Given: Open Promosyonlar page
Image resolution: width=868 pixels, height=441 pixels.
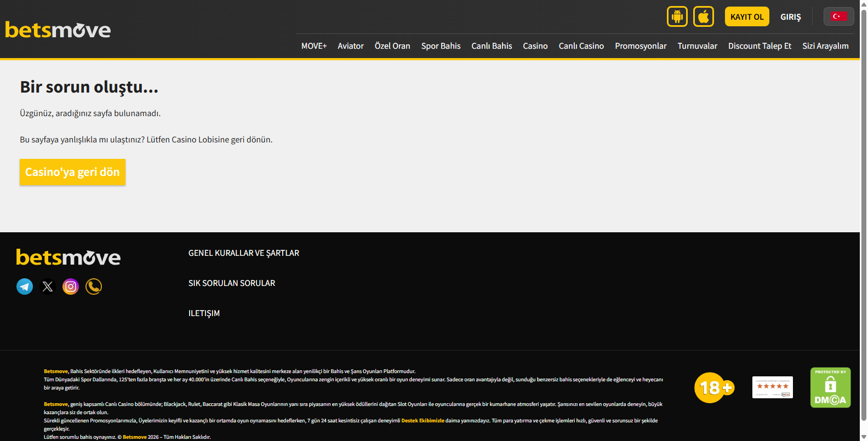Looking at the screenshot, I should coord(641,46).
